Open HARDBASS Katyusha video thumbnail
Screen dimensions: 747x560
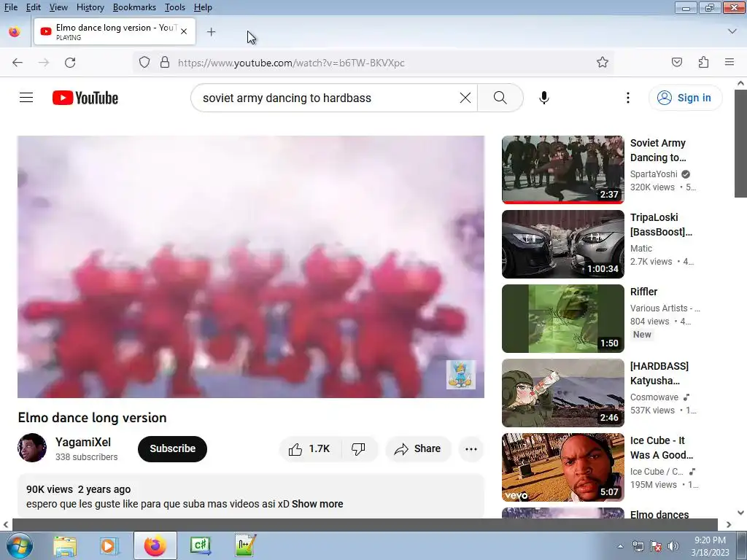(x=562, y=393)
